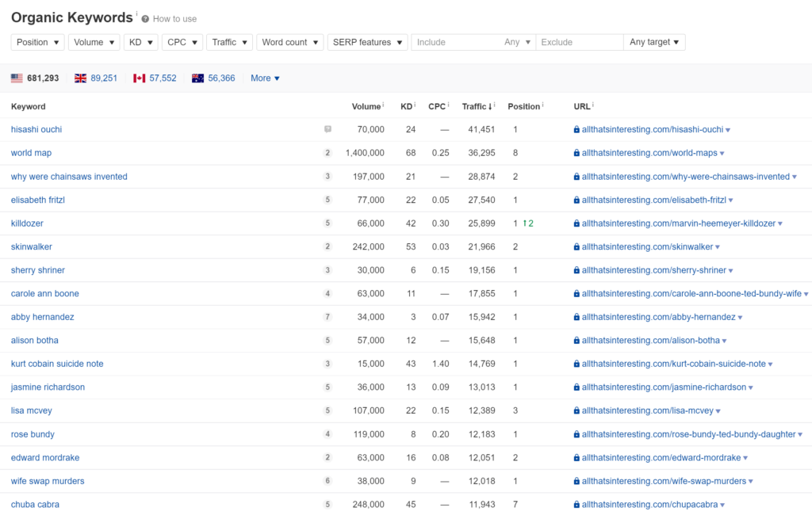Open keyword link hisashi ouchi
This screenshot has height=515, width=812.
click(x=36, y=129)
